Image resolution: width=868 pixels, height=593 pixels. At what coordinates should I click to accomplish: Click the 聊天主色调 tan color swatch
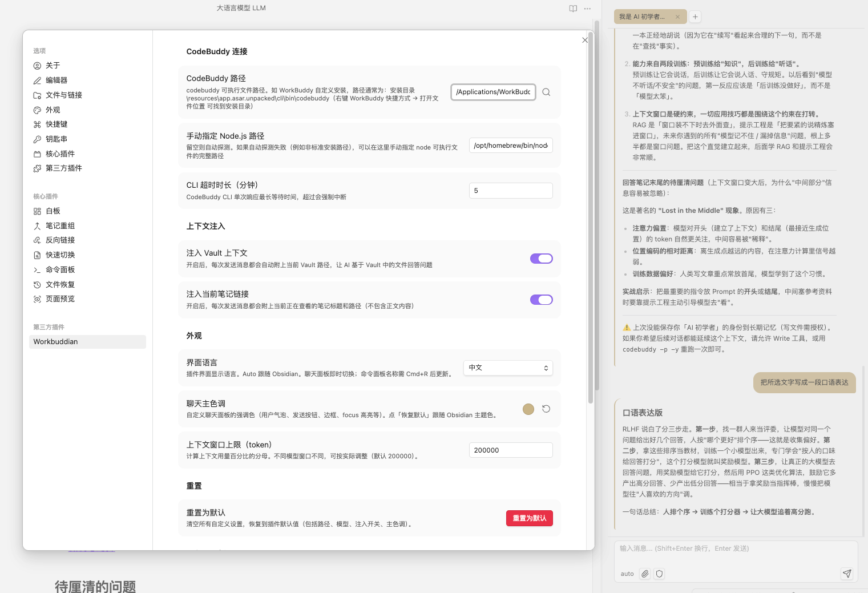(x=528, y=409)
